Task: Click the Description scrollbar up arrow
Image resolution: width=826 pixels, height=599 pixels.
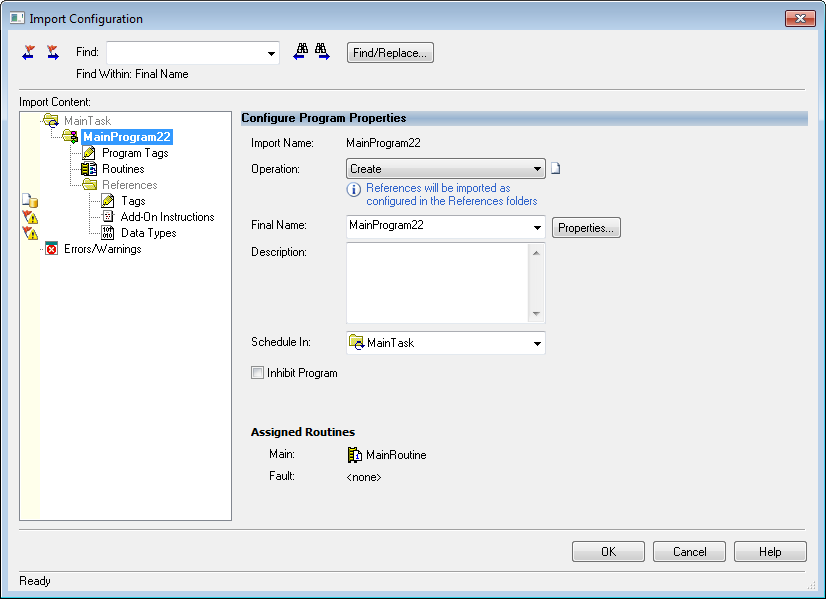Action: (536, 253)
